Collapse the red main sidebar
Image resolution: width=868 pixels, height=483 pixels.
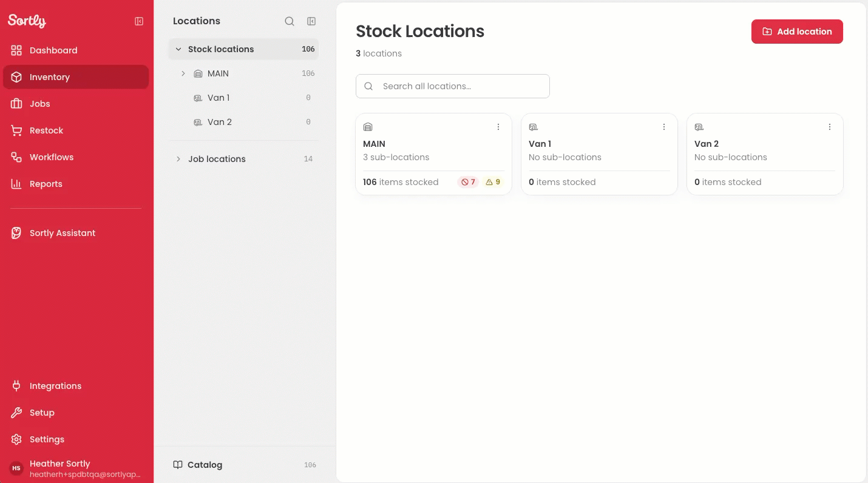pos(139,21)
